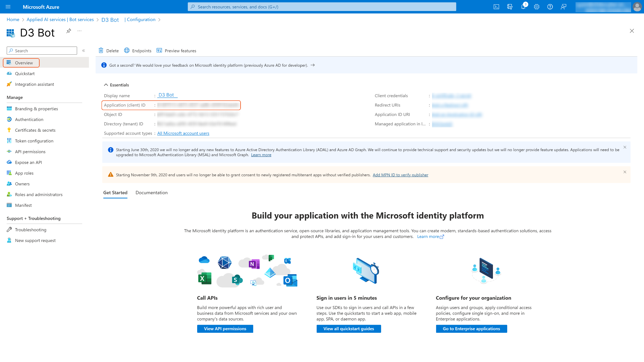Open Owners page

(22, 184)
